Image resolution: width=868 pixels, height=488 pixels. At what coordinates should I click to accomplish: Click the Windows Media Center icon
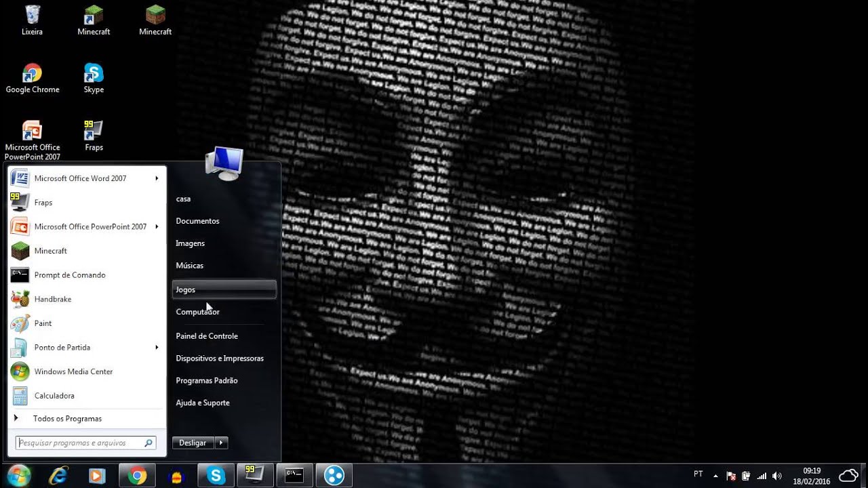coord(20,371)
